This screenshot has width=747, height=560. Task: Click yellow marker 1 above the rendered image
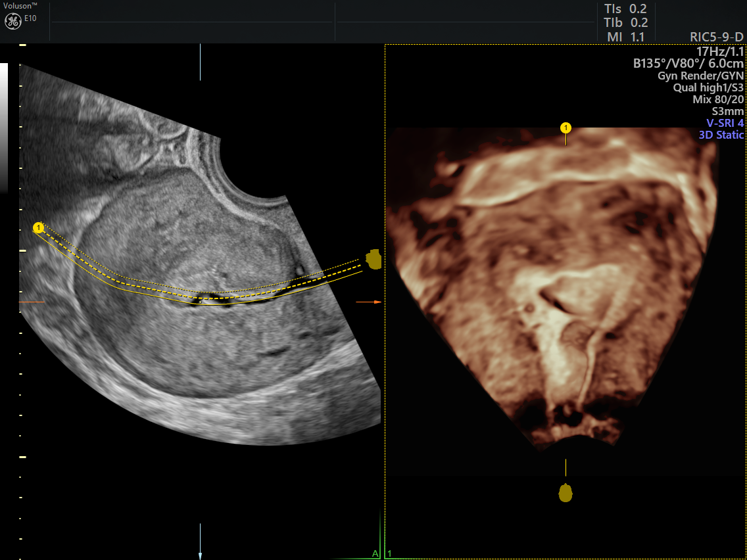click(566, 127)
